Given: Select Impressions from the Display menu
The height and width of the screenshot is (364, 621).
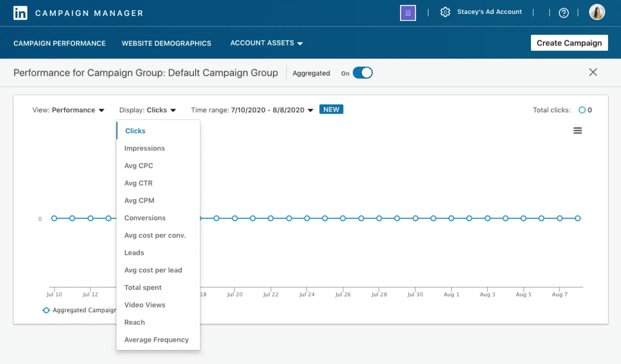Looking at the screenshot, I should click(x=144, y=148).
